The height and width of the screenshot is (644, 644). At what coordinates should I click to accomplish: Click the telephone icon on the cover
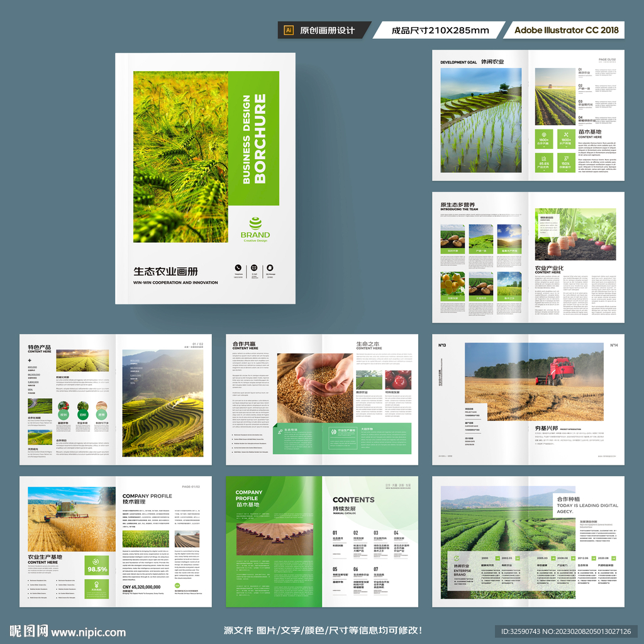click(238, 268)
